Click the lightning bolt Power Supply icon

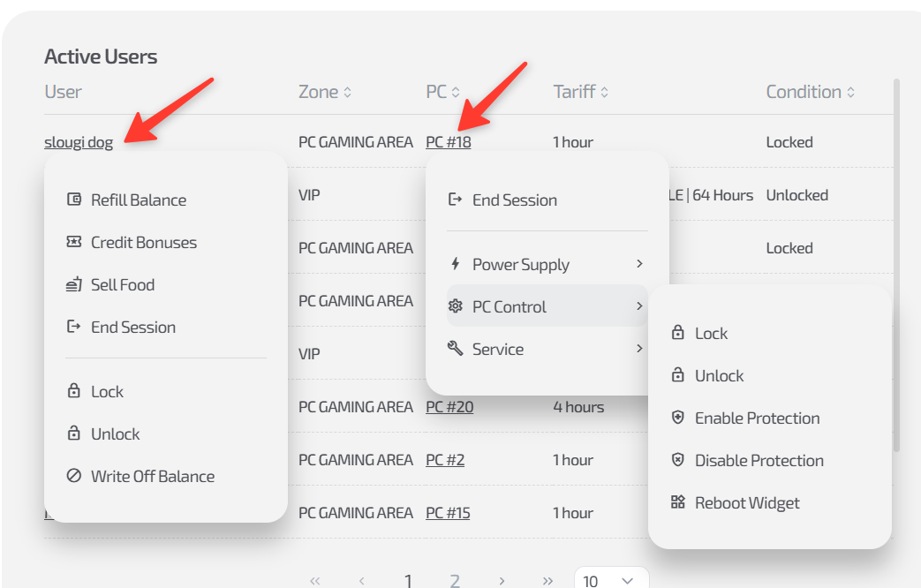(456, 264)
